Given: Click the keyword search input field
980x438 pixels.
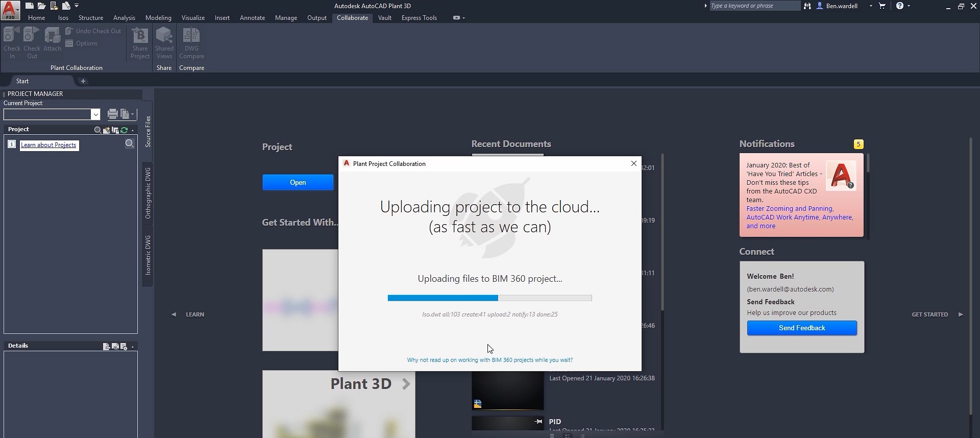Looking at the screenshot, I should coord(754,6).
